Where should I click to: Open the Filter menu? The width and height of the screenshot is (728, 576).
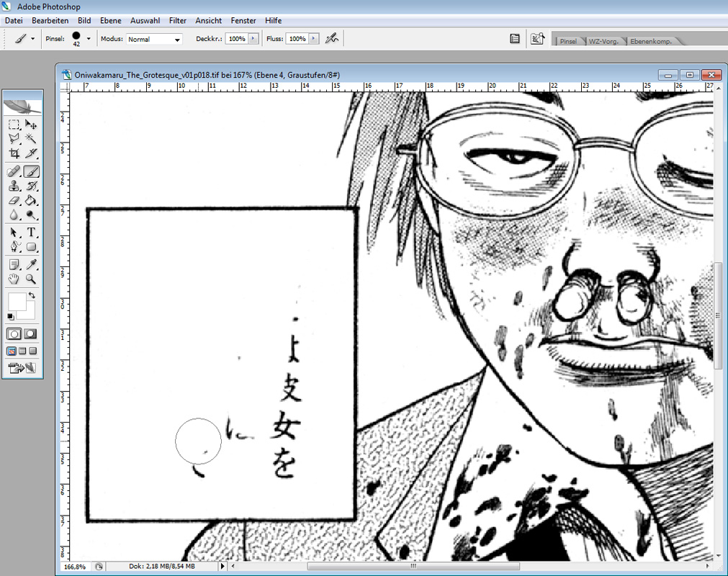178,20
